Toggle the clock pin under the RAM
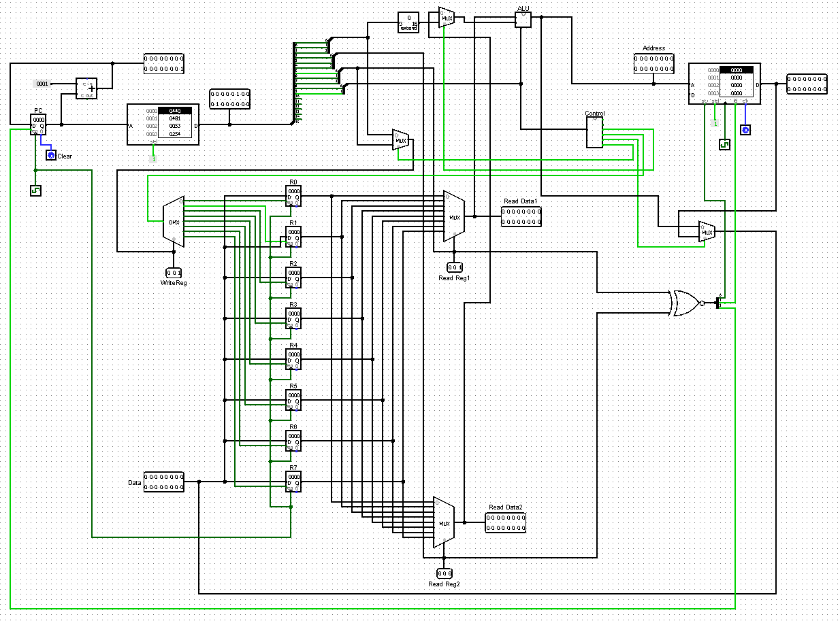The image size is (840, 621). [x=726, y=145]
